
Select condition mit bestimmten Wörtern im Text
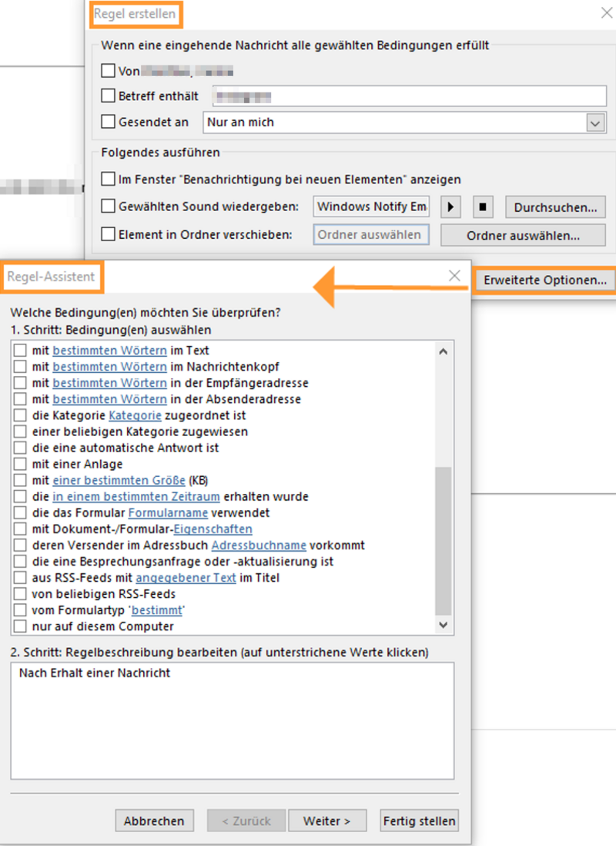pos(20,350)
